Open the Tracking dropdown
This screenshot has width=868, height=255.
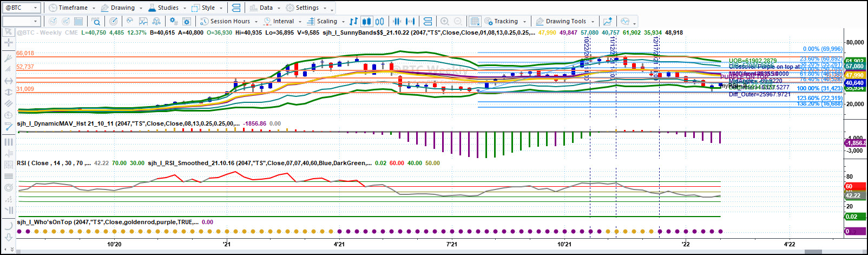pos(505,21)
